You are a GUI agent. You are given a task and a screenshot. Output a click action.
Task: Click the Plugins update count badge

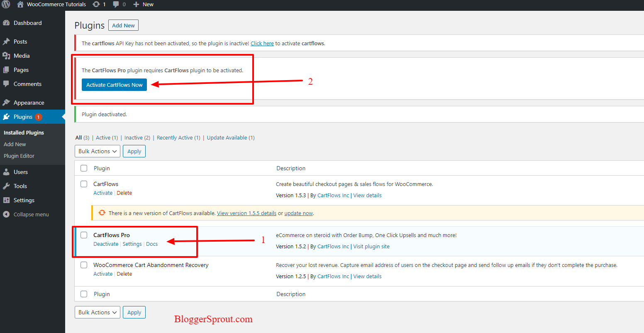[38, 117]
